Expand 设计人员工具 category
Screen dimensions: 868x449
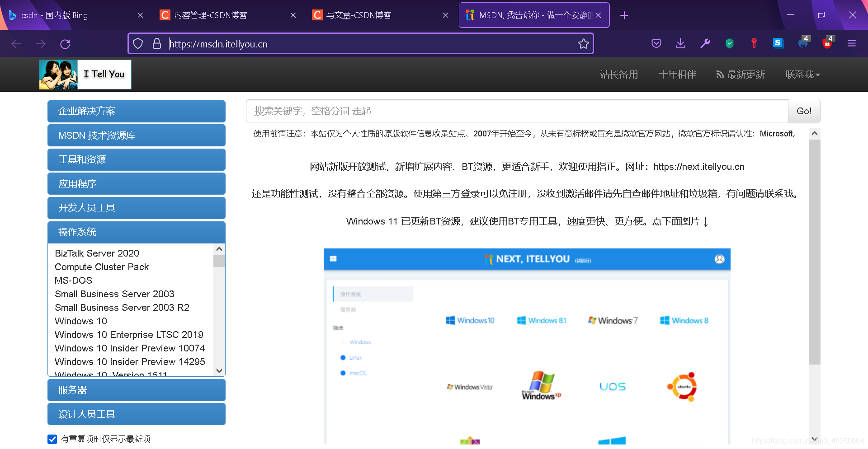point(137,414)
